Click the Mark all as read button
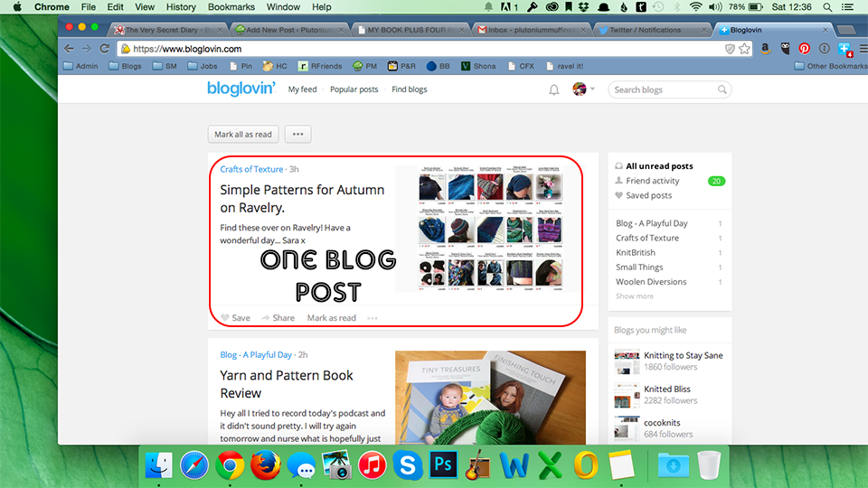This screenshot has width=868, height=488. [x=243, y=134]
